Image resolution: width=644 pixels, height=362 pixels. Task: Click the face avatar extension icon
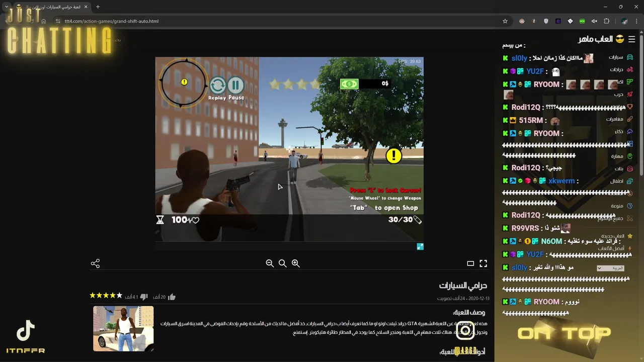point(522,21)
